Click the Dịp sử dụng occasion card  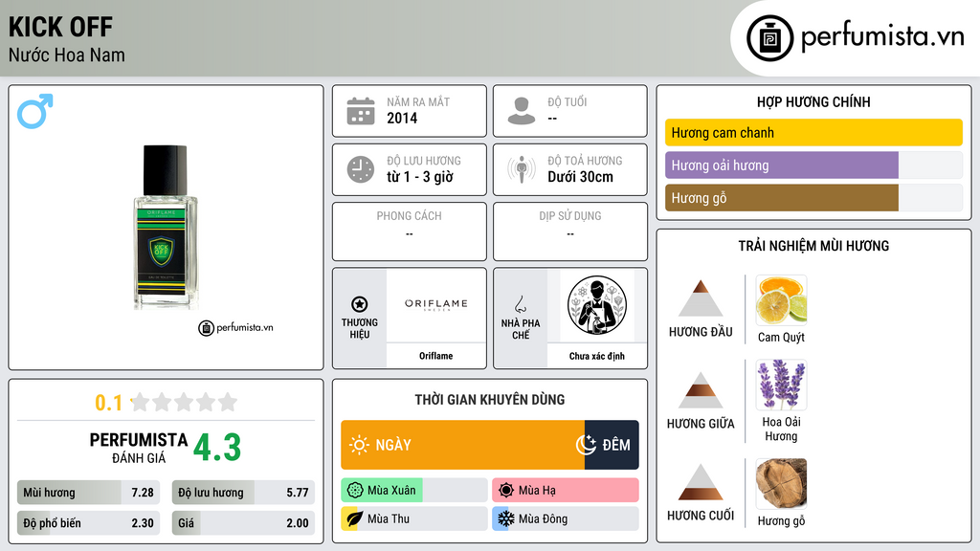[x=570, y=231]
